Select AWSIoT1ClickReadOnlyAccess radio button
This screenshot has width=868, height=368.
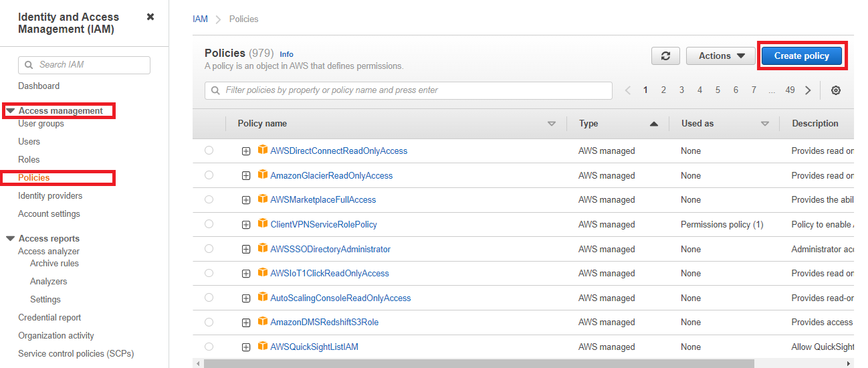(x=209, y=273)
